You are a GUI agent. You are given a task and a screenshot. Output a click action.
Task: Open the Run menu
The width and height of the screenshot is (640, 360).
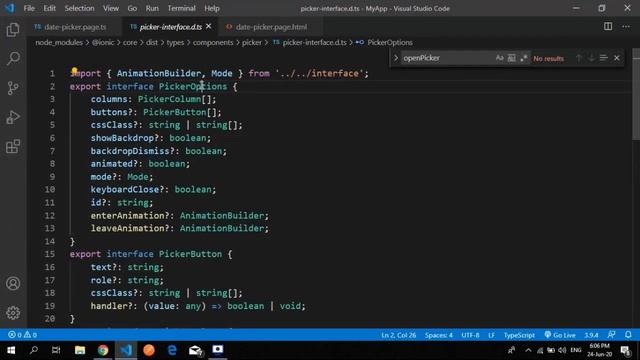click(x=152, y=8)
